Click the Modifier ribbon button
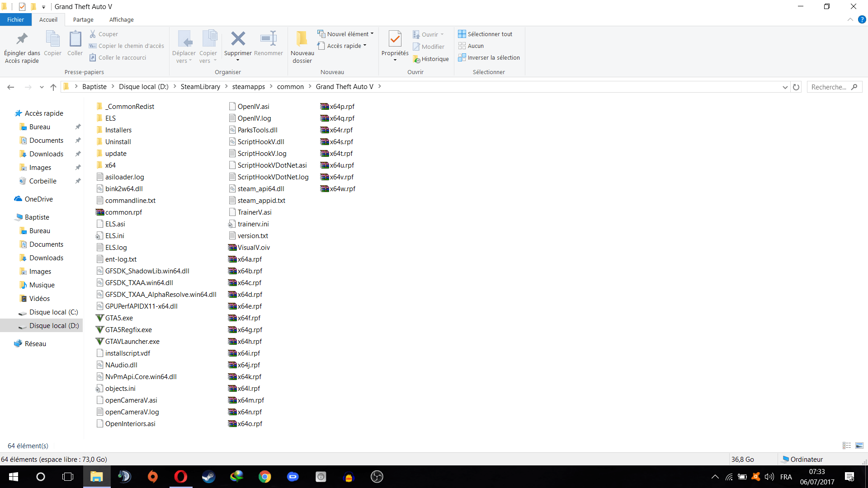Screen dimensions: 868x488 point(429,47)
